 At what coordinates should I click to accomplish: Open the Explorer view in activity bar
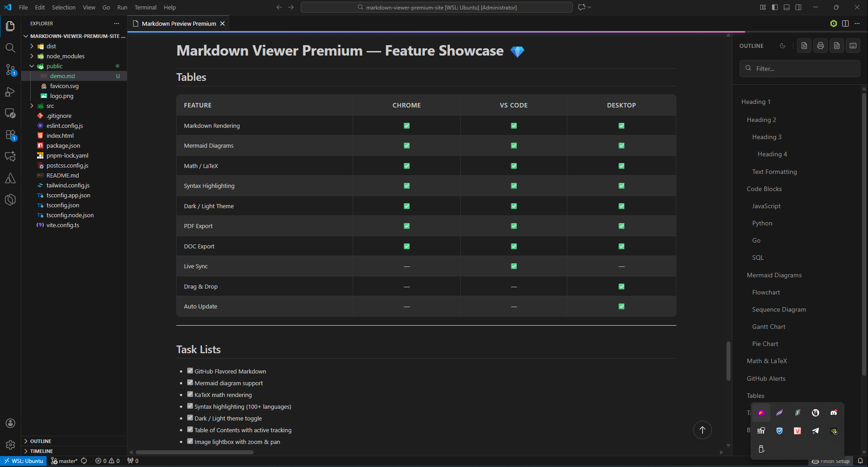point(10,26)
